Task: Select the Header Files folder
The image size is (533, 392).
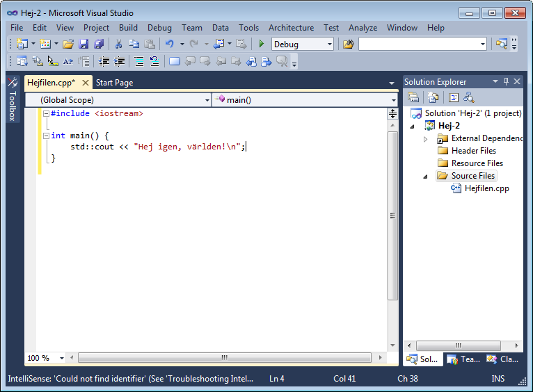Action: (x=474, y=151)
